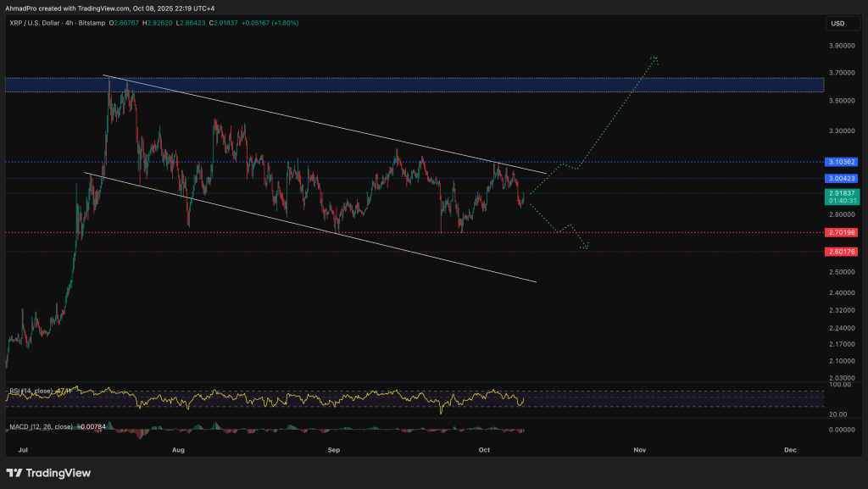Click the Nov label on time axis
This screenshot has height=489, width=868.
(x=640, y=450)
